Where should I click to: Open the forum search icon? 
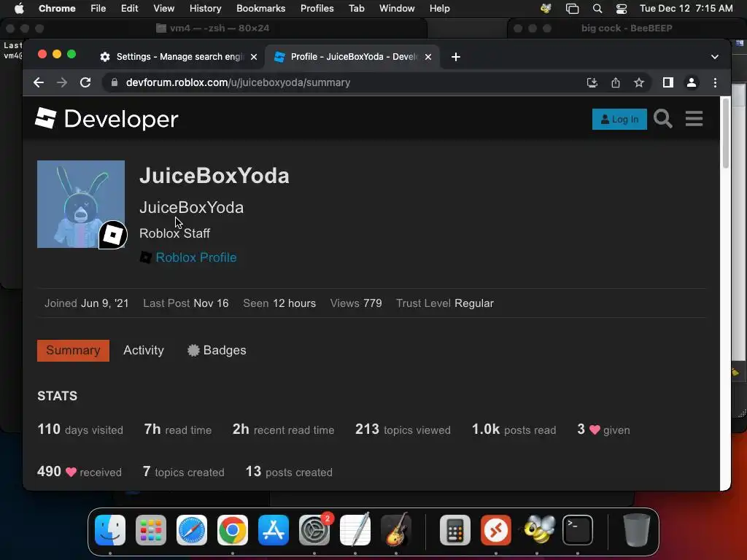click(662, 119)
